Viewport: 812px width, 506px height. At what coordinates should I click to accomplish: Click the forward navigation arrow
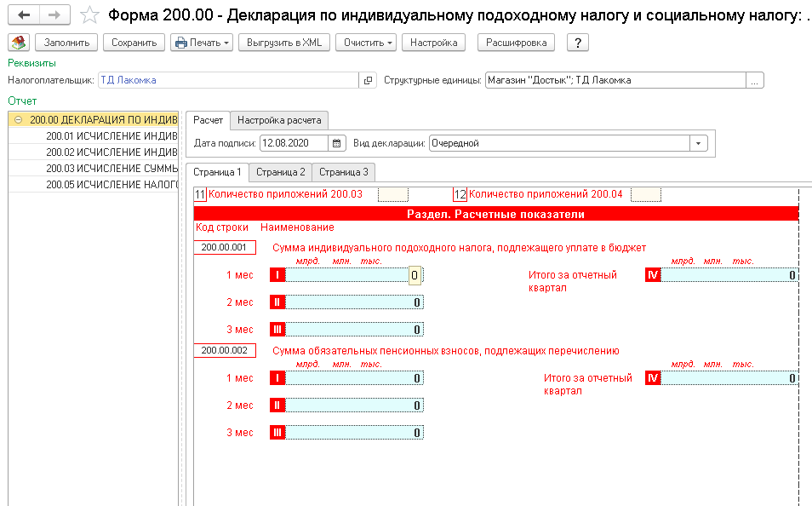[54, 15]
